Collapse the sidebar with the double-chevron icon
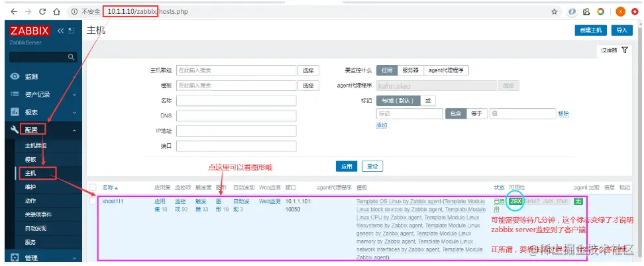The width and height of the screenshot is (644, 266). [61, 31]
